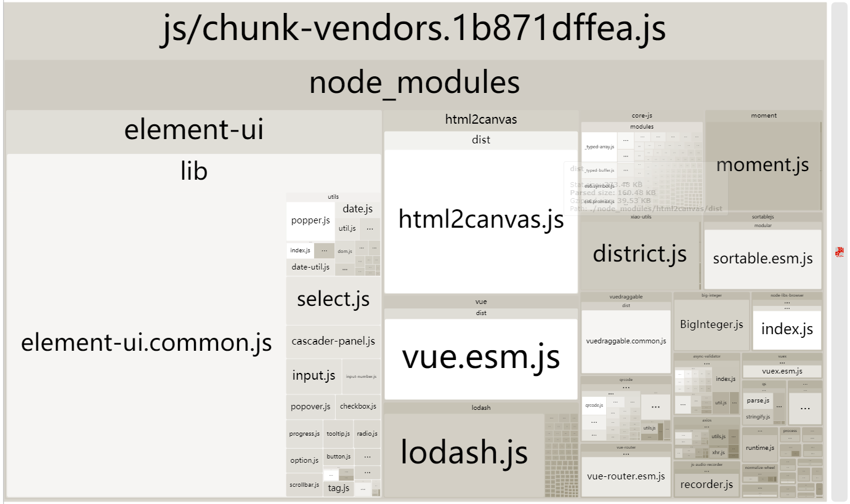
Task: Click the dist folder header under html2canvas
Action: coord(481,140)
